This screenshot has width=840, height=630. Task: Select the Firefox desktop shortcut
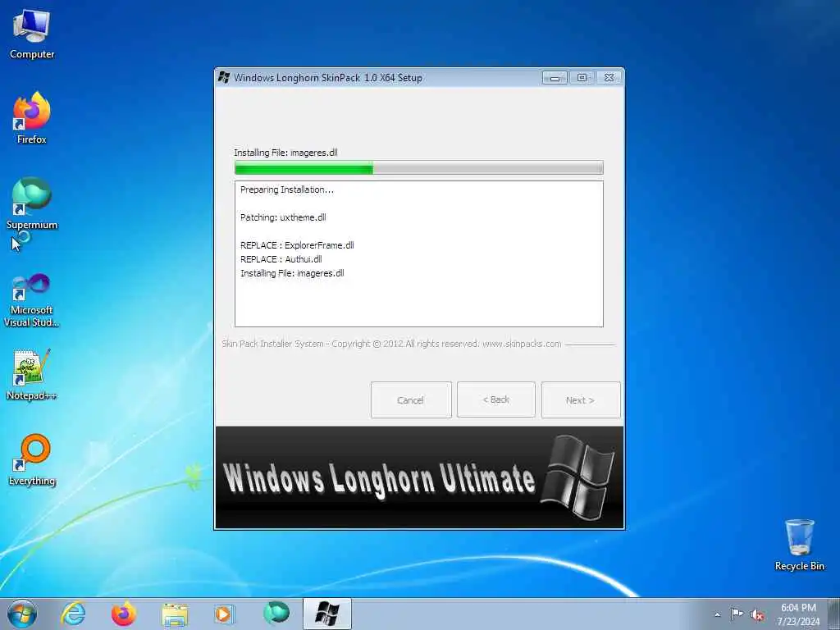coord(32,118)
